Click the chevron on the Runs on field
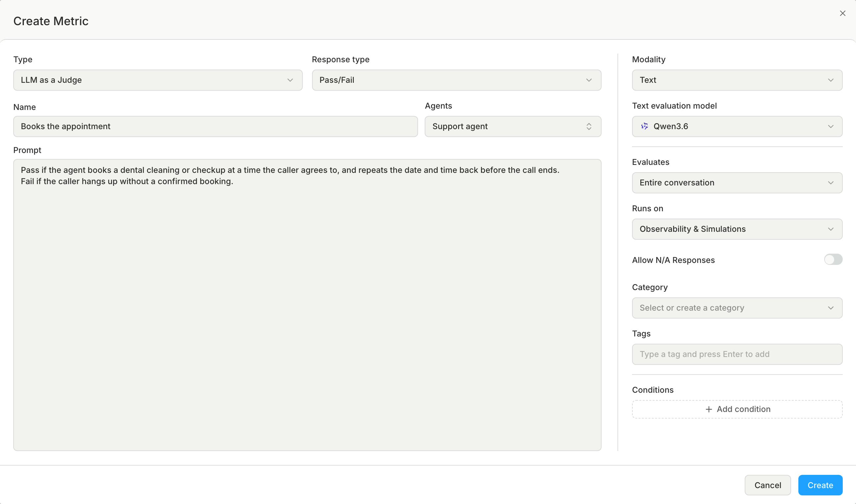The height and width of the screenshot is (504, 856). (830, 229)
